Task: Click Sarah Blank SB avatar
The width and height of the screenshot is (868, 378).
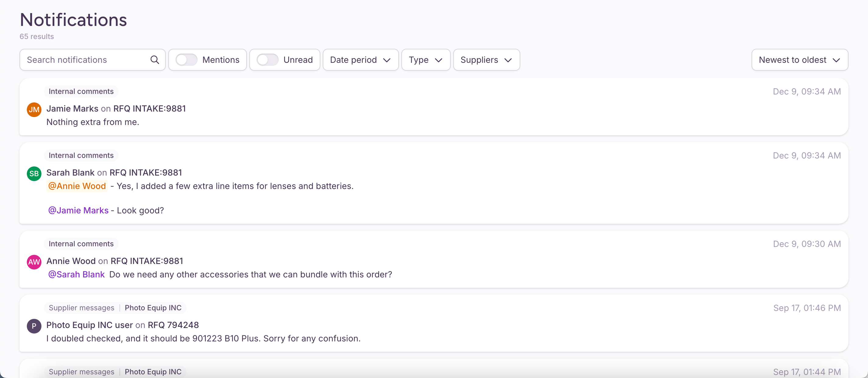Action: coord(34,173)
